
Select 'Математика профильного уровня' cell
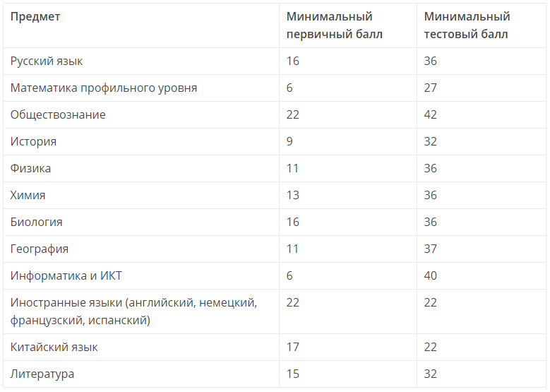coord(104,88)
